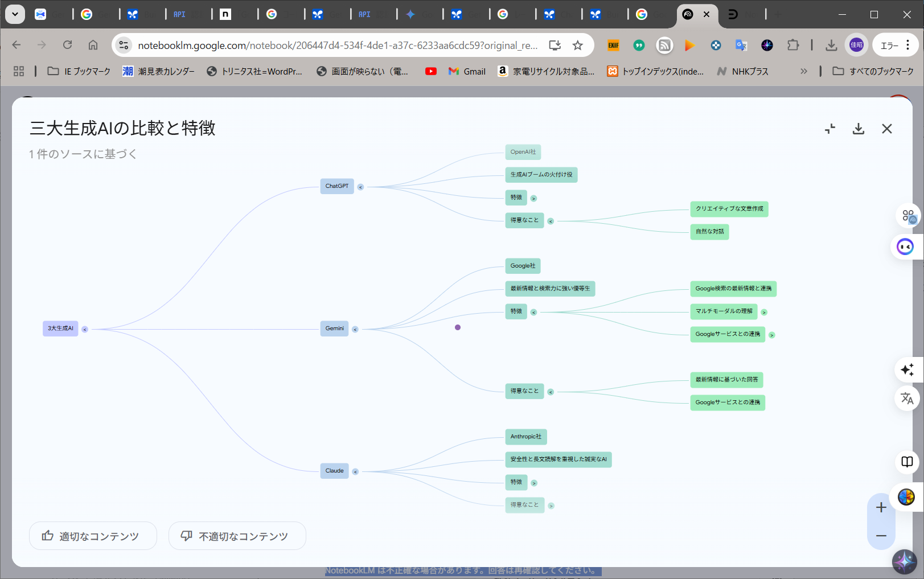This screenshot has width=924, height=579.
Task: Click the translate side-panel icon
Action: coord(907,399)
